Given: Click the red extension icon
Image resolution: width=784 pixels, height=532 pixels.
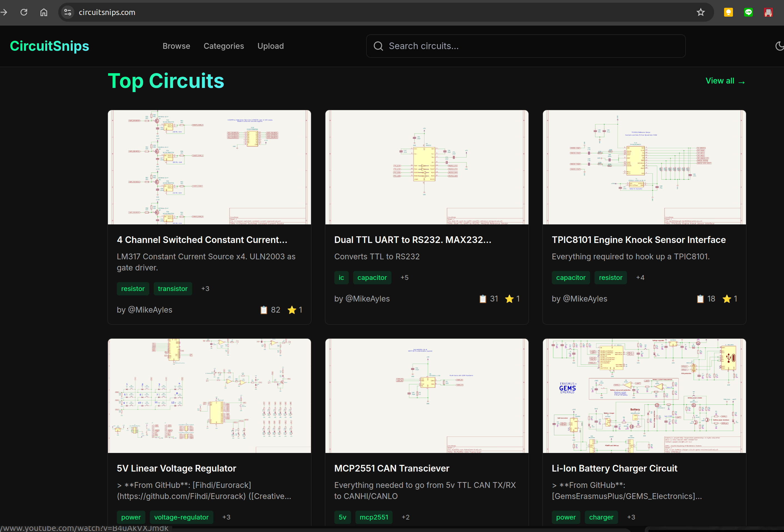Looking at the screenshot, I should pyautogui.click(x=768, y=12).
